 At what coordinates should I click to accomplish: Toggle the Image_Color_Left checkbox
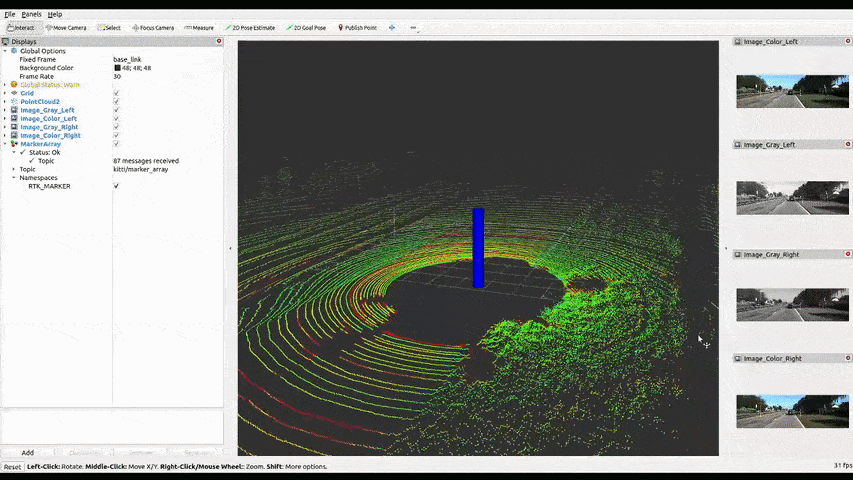coord(116,118)
